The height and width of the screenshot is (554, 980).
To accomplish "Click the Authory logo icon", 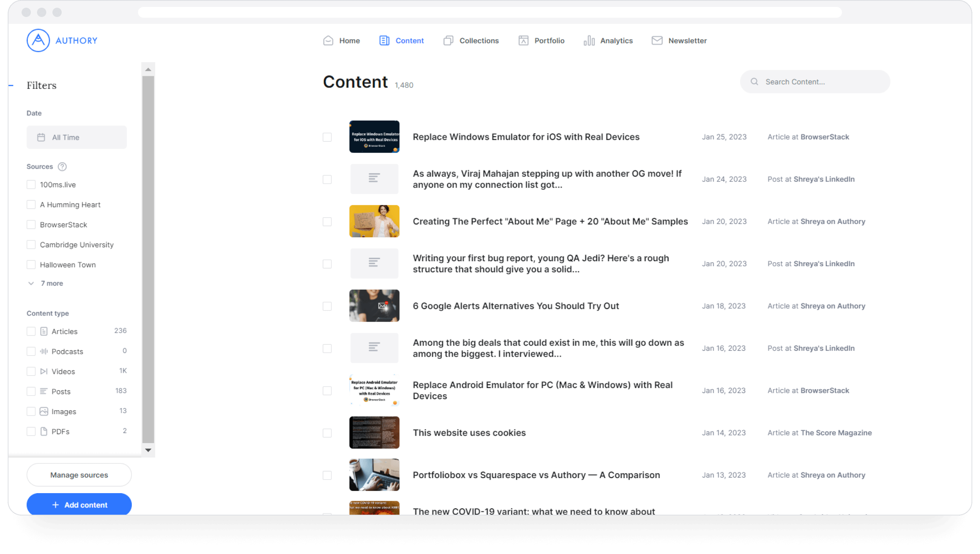I will pos(38,40).
